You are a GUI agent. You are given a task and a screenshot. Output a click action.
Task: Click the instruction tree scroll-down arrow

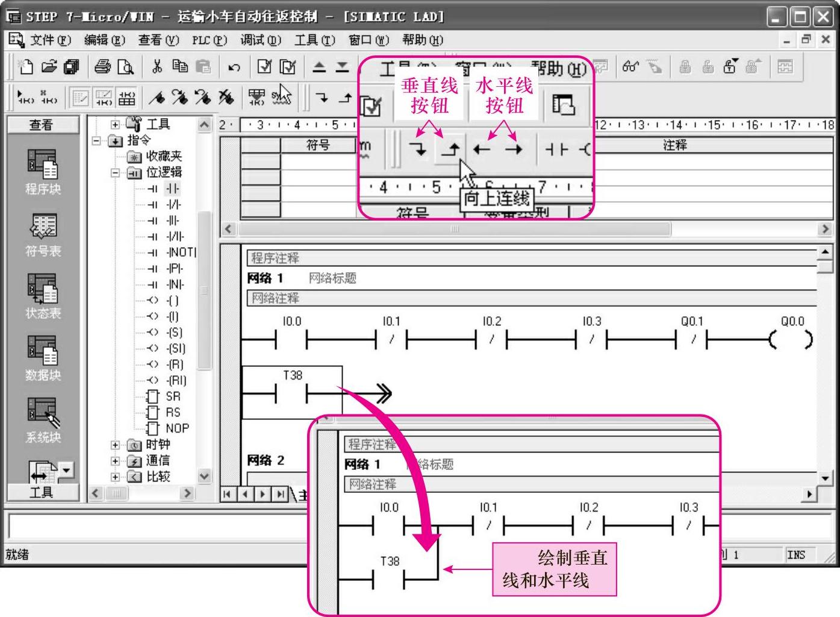204,477
